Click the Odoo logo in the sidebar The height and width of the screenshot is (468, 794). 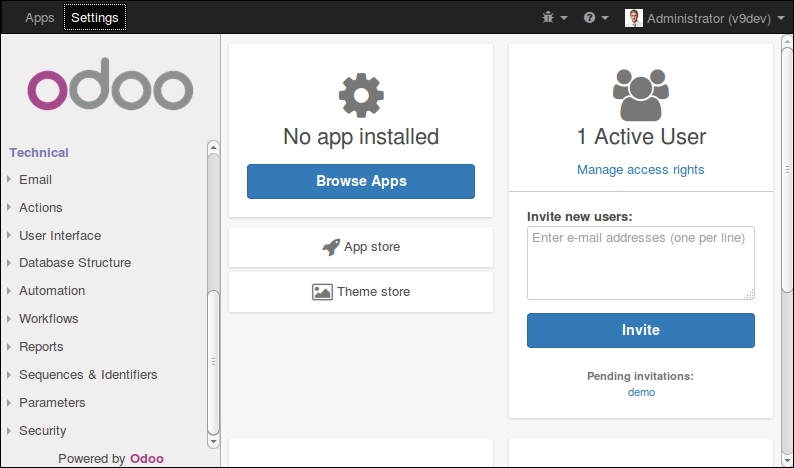110,84
